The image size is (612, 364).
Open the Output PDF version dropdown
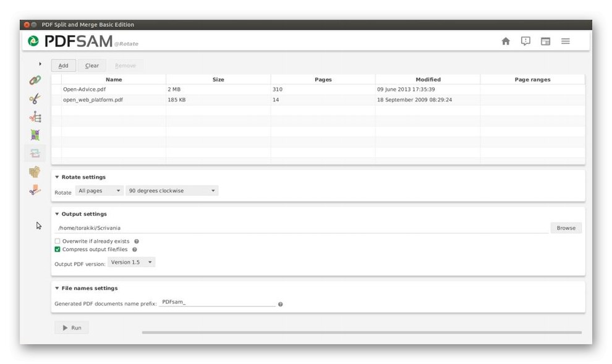tap(131, 262)
